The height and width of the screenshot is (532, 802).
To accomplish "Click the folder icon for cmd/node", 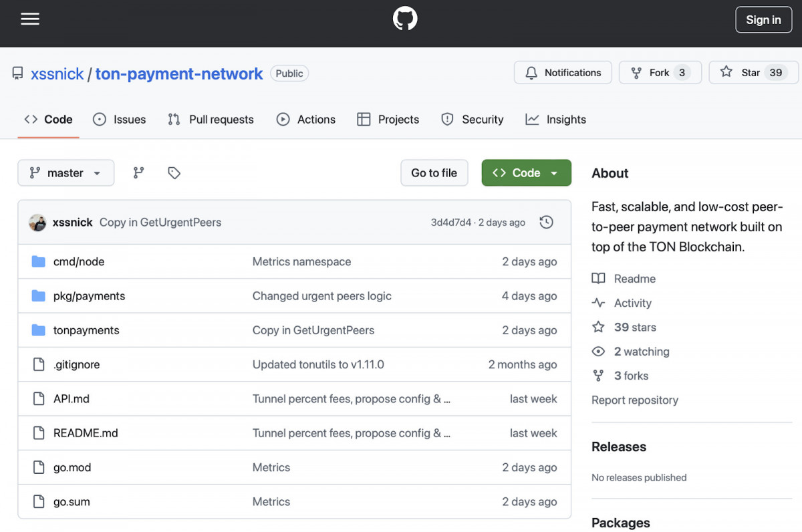I will (39, 261).
